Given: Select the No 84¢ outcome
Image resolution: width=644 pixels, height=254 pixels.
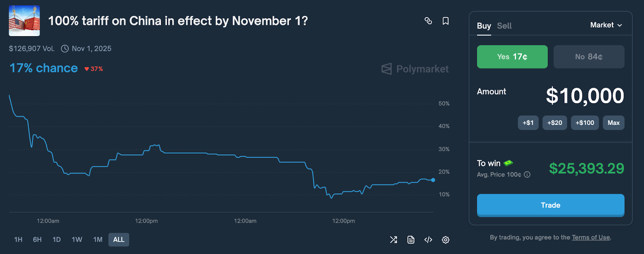Looking at the screenshot, I should point(589,57).
